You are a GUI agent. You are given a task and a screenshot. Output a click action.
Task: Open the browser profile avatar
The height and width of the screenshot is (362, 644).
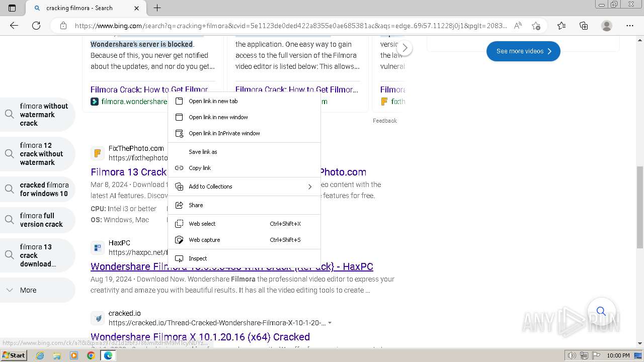[x=607, y=26]
